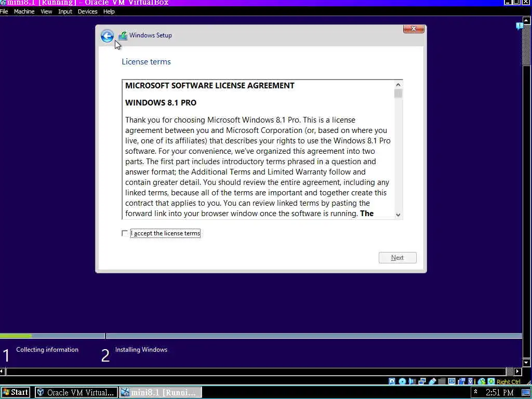The height and width of the screenshot is (399, 532).
Task: Click the shared folders status icon
Action: point(442,381)
